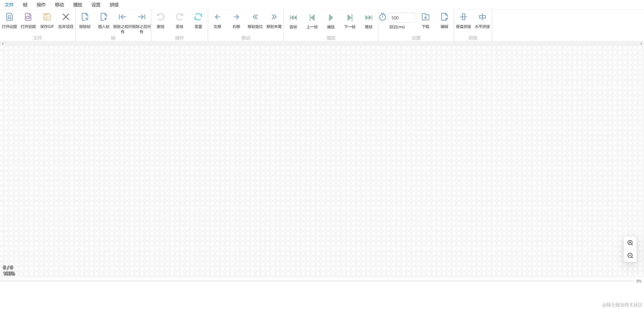
Task: Click the horizontal stitch (水平拼接) icon
Action: tap(482, 17)
